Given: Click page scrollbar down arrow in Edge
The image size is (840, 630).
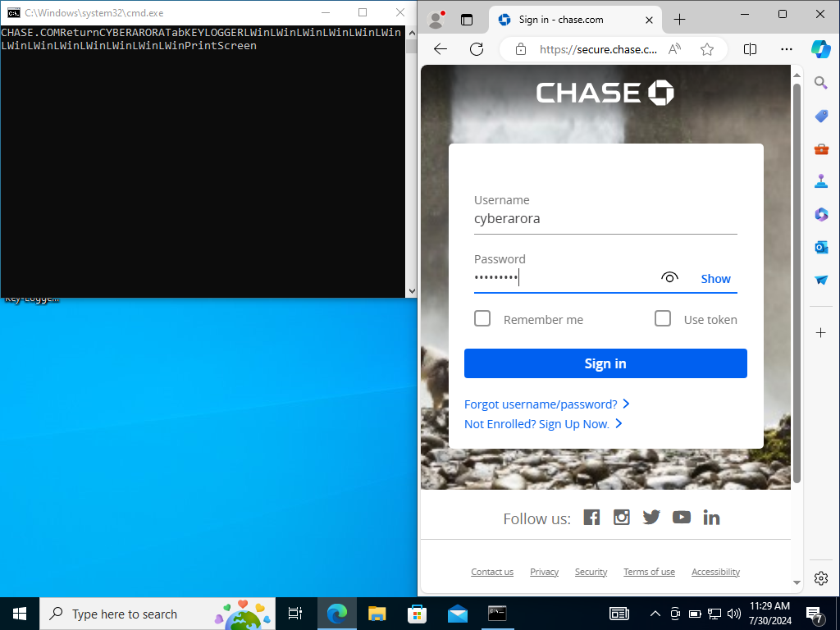Looking at the screenshot, I should pos(797,582).
